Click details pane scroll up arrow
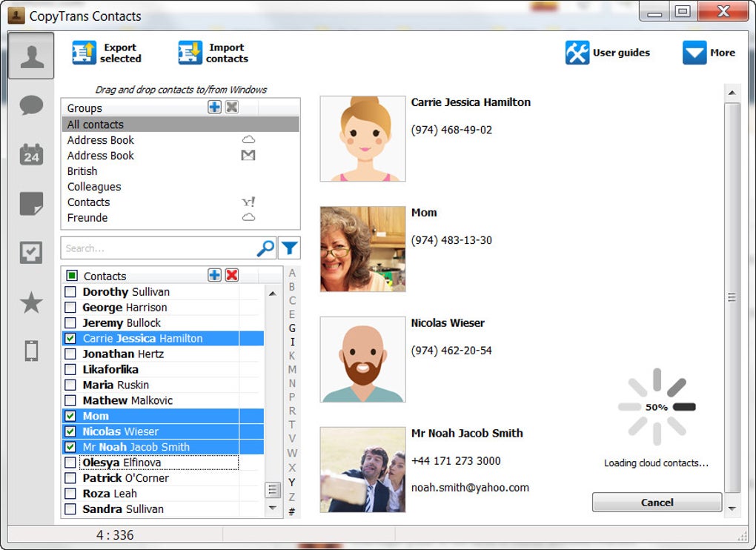 [732, 93]
